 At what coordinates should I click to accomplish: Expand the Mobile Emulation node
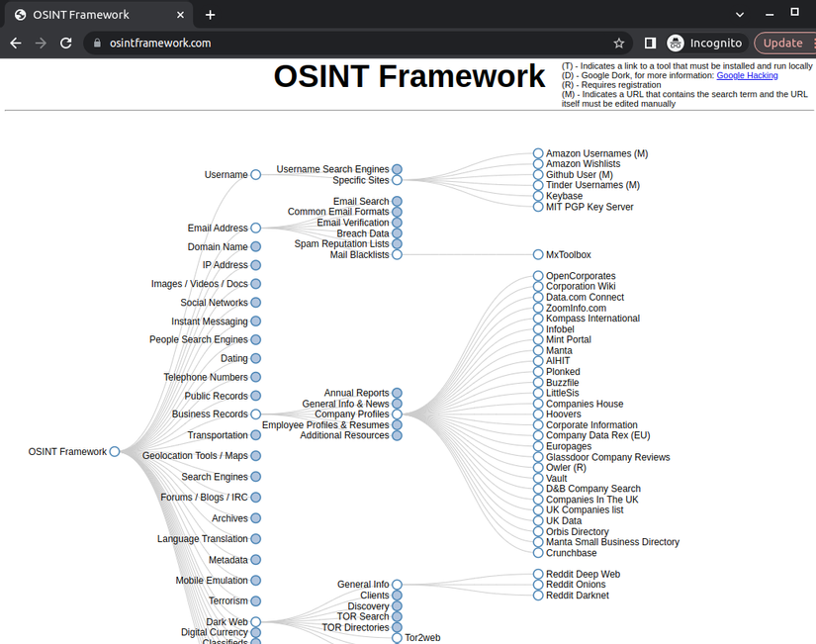pos(255,580)
